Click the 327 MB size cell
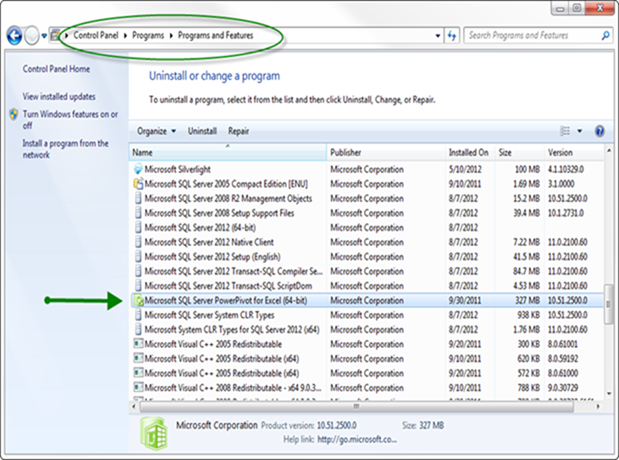619x460 pixels. pos(527,301)
